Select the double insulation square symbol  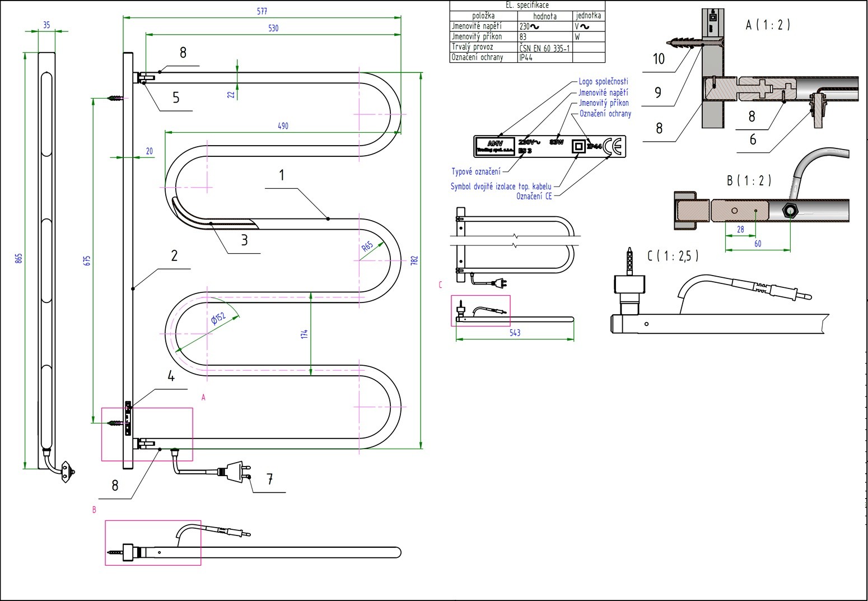coord(578,147)
